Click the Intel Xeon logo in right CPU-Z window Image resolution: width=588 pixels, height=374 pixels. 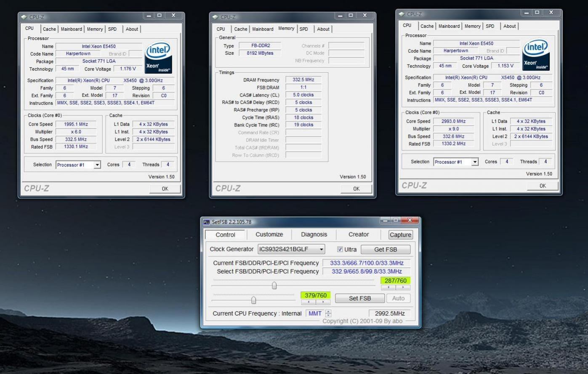pyautogui.click(x=536, y=54)
